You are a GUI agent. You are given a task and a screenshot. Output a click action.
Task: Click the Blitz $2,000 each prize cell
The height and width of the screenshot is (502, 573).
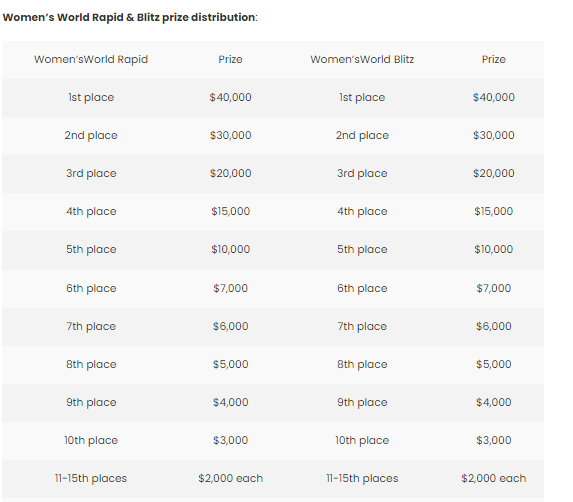(x=493, y=478)
